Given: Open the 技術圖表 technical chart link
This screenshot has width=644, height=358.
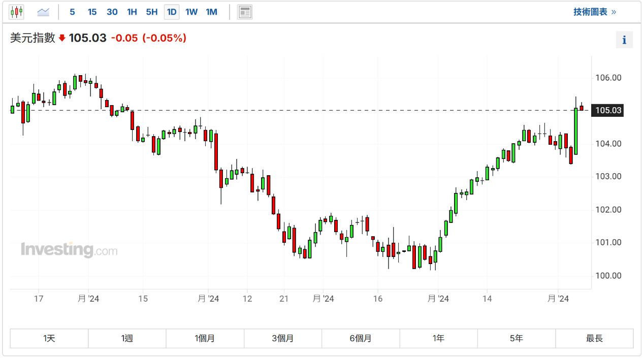Looking at the screenshot, I should [x=594, y=12].
